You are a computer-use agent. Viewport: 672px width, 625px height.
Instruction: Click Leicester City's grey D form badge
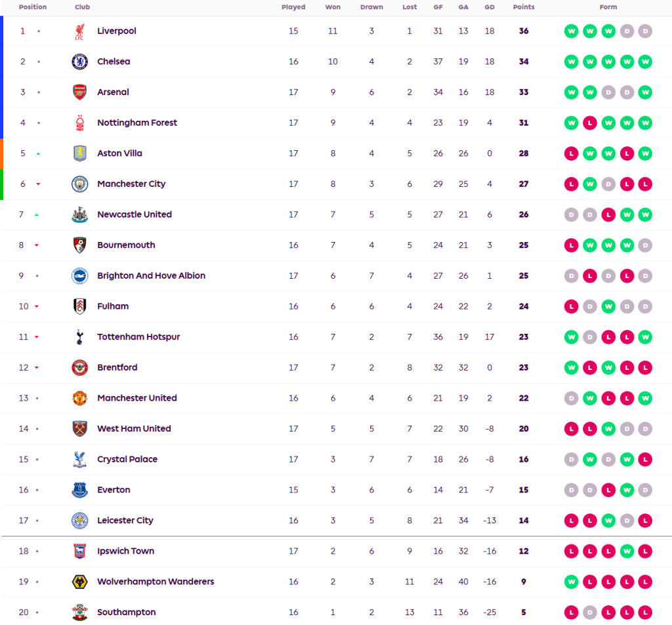627,521
